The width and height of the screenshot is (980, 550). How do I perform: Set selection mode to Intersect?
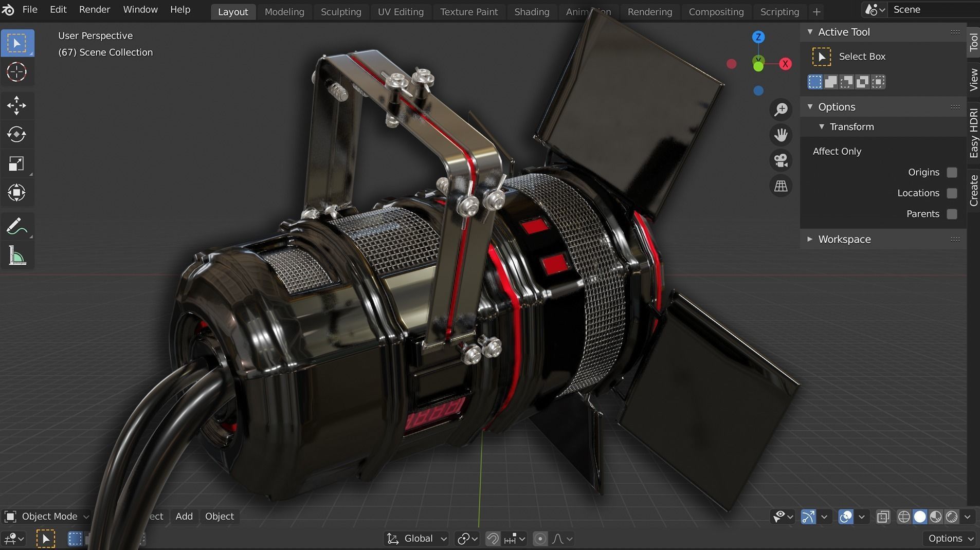879,82
